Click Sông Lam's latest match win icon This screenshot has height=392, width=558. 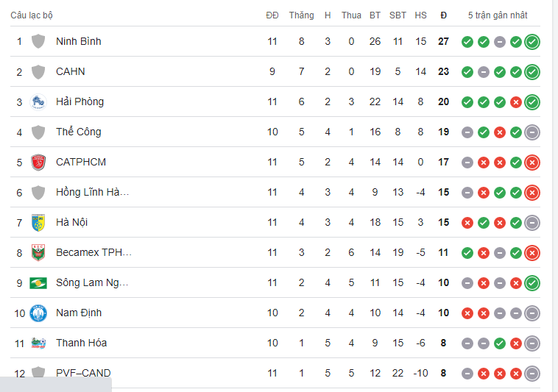[532, 283]
